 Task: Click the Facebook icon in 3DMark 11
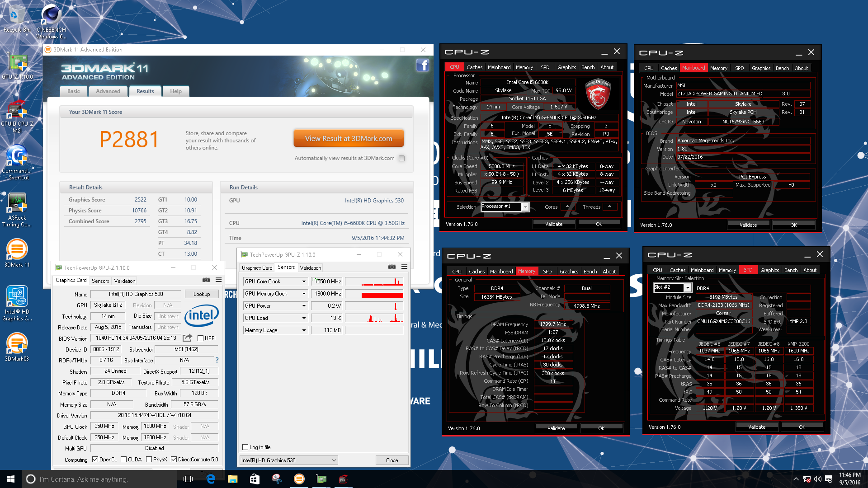tap(422, 66)
